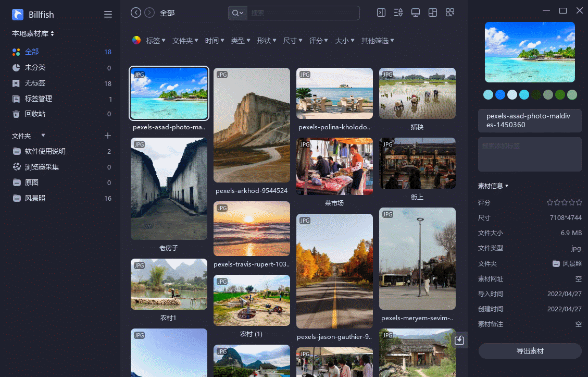Click the monitor display icon in toolbar
Image resolution: width=588 pixels, height=377 pixels.
click(x=416, y=13)
